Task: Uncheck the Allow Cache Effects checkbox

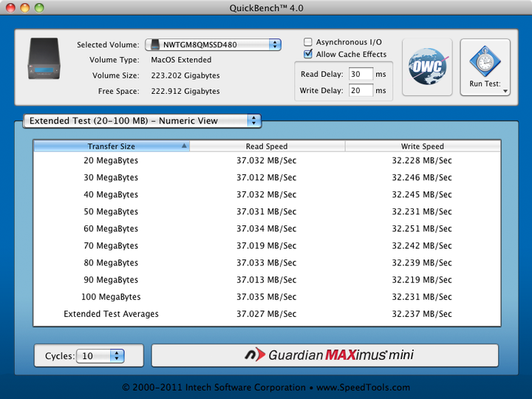Action: (x=309, y=55)
